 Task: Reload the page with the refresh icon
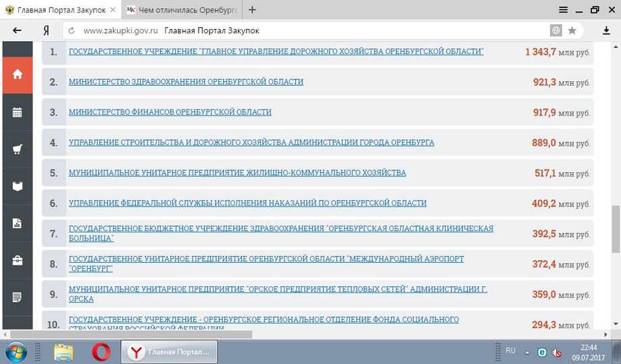(x=71, y=30)
